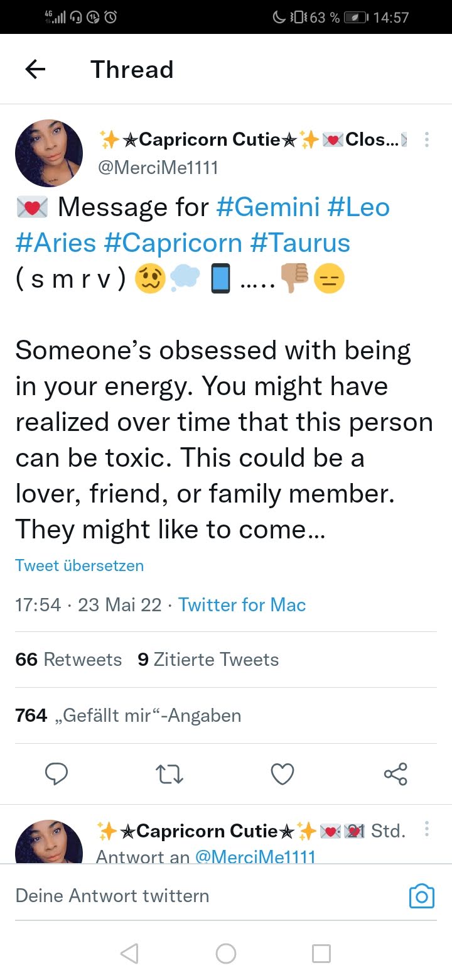Viewport: 452px width, 980px height.
Task: View the 9 Zitierte Tweets
Action: [x=208, y=660]
